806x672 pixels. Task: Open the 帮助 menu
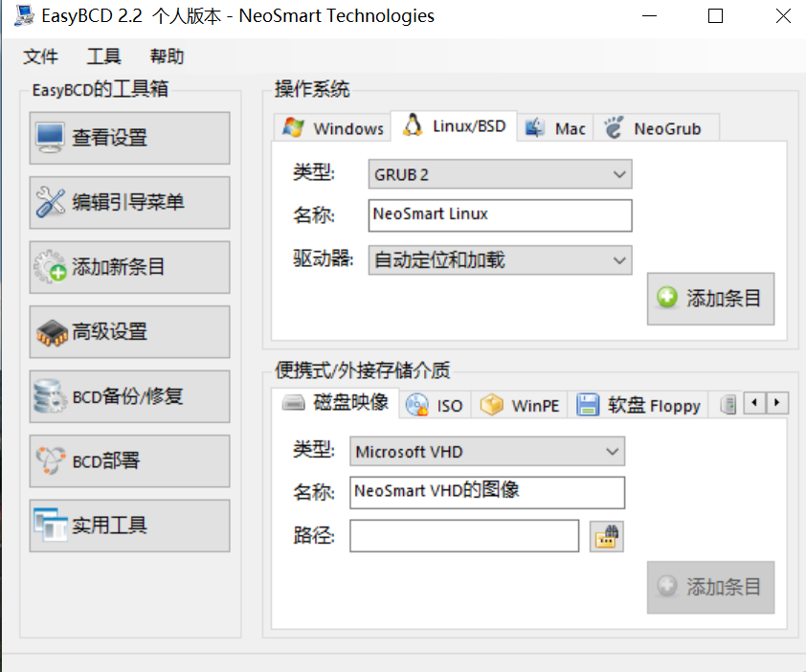coord(167,56)
